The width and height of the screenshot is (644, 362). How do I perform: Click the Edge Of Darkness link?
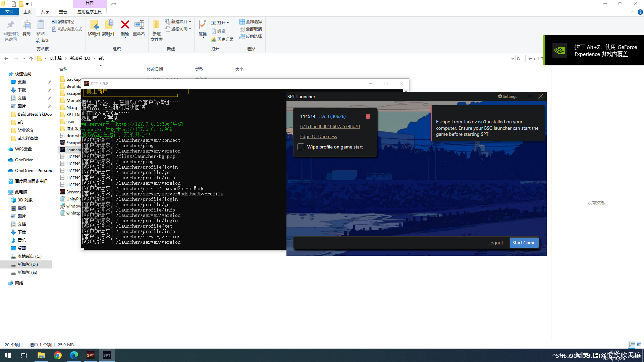tap(318, 136)
